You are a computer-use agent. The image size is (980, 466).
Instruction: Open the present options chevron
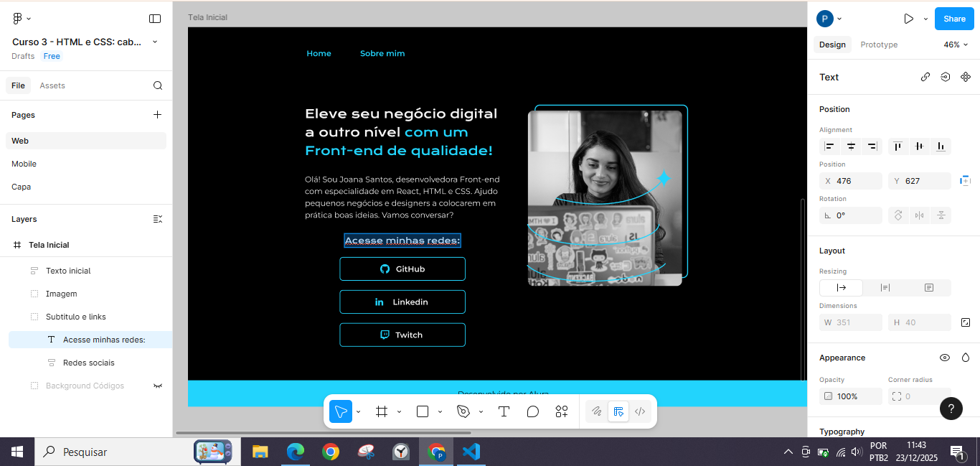coord(925,19)
